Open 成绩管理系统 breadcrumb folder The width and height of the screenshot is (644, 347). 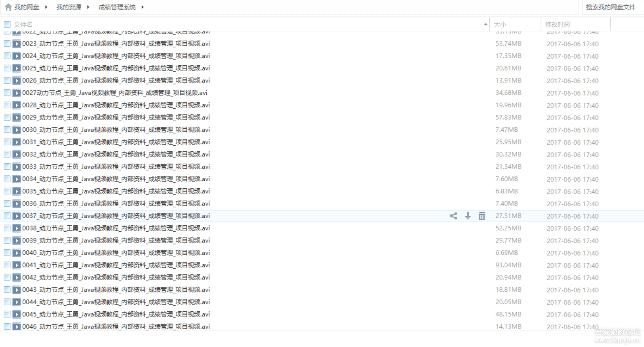tap(117, 7)
